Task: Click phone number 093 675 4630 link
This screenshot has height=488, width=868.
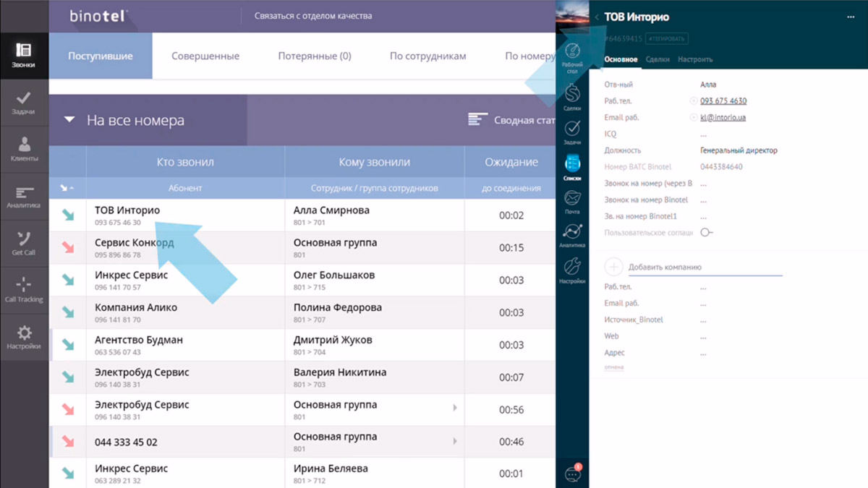Action: click(x=723, y=101)
